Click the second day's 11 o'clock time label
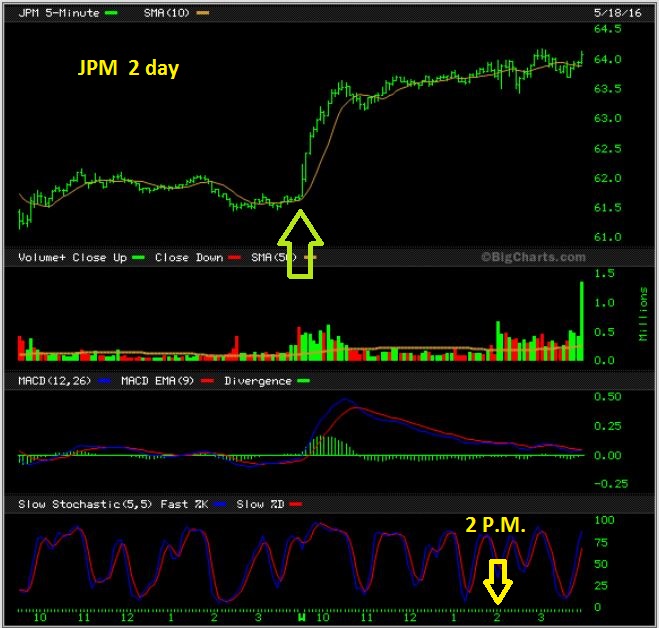This screenshot has height=628, width=659. point(366,617)
